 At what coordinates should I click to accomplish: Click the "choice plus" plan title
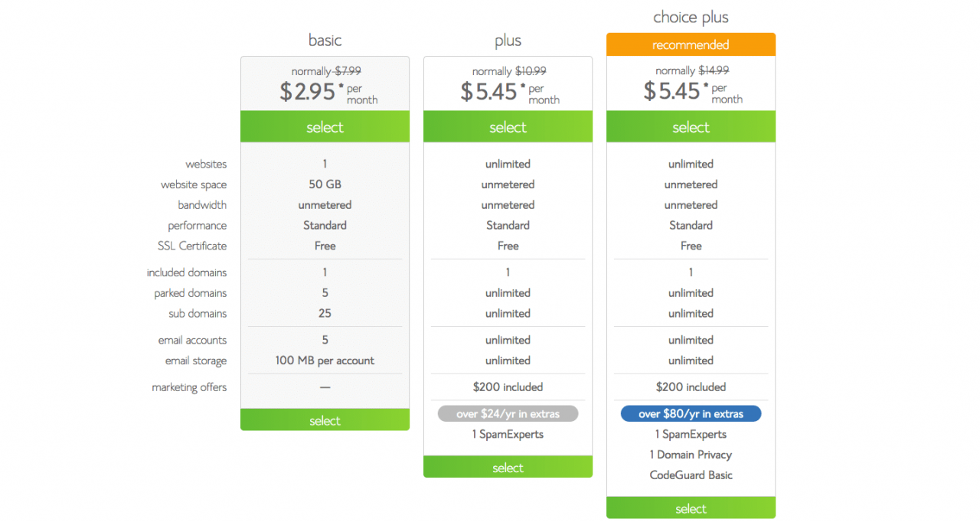pos(691,17)
